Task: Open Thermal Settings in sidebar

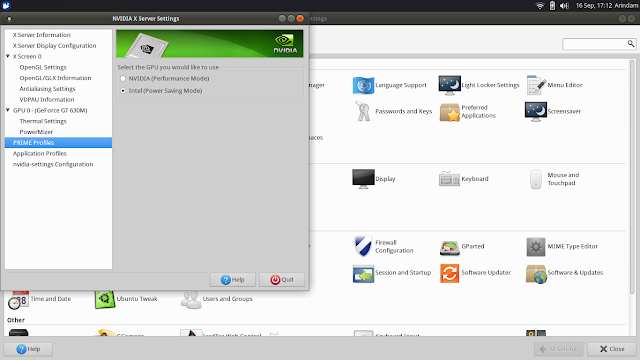Action: [43, 121]
